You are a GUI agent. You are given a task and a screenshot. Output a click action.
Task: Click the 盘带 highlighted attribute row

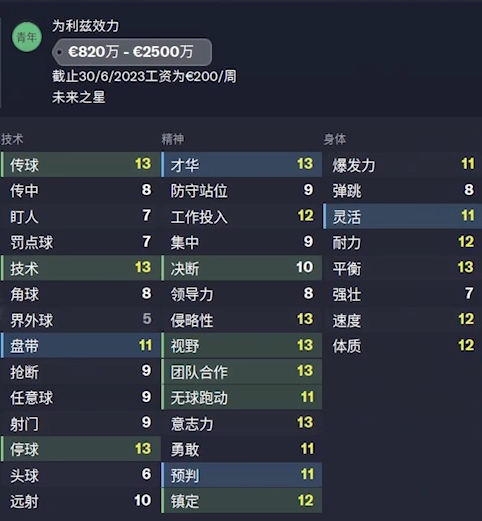coord(81,345)
